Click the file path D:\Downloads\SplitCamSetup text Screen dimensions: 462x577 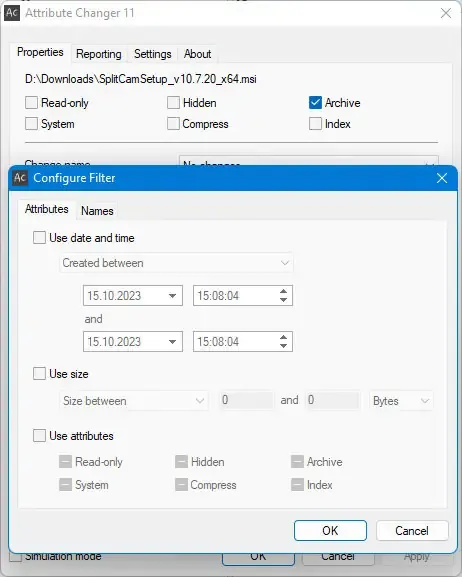click(x=141, y=79)
